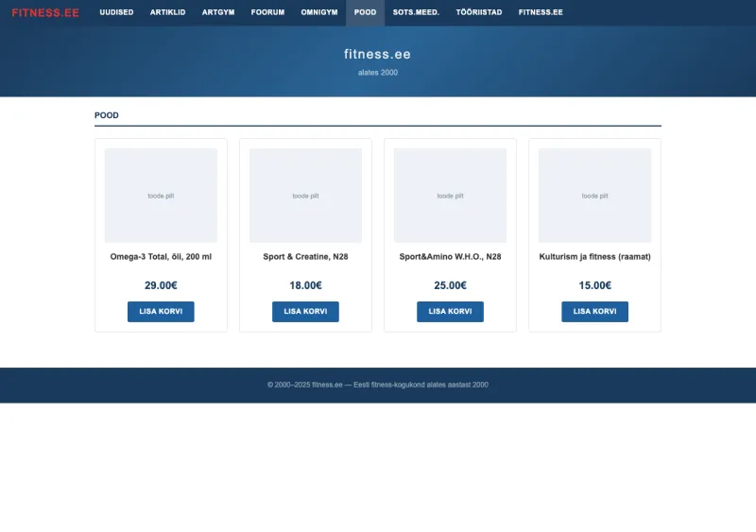Open the ArtGym nav link
Screen dimensions: 756x532
218,12
